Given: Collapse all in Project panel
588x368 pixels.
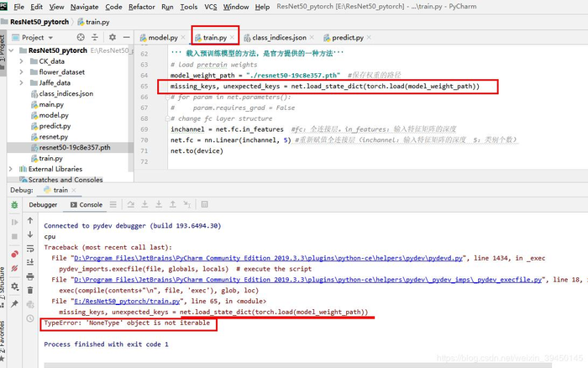Looking at the screenshot, I should 95,37.
